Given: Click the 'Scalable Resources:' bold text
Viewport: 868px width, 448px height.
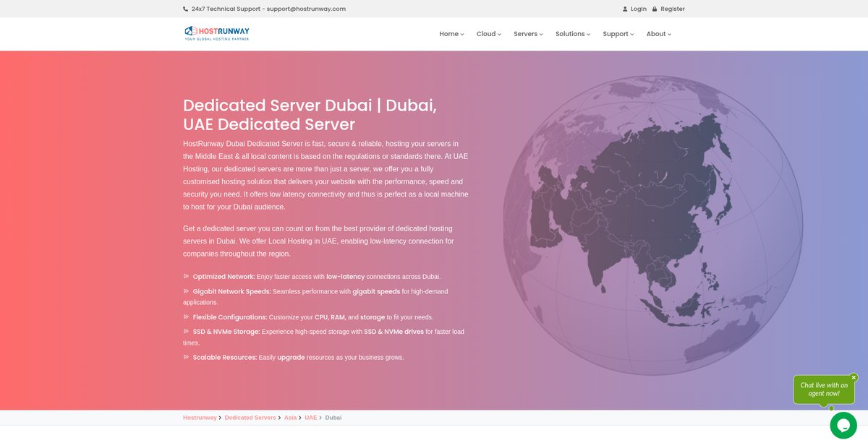Looking at the screenshot, I should coord(225,358).
